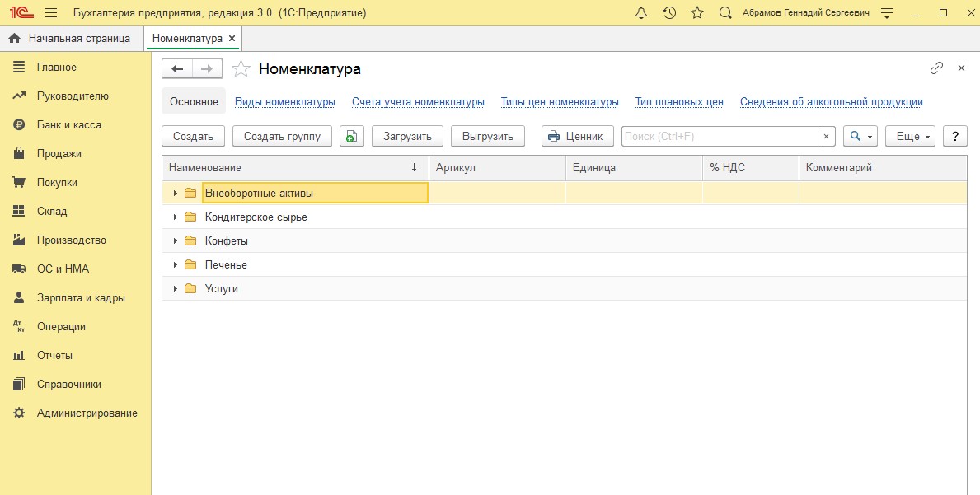Open the main hamburger menu icon
This screenshot has height=495, width=980.
pos(51,13)
